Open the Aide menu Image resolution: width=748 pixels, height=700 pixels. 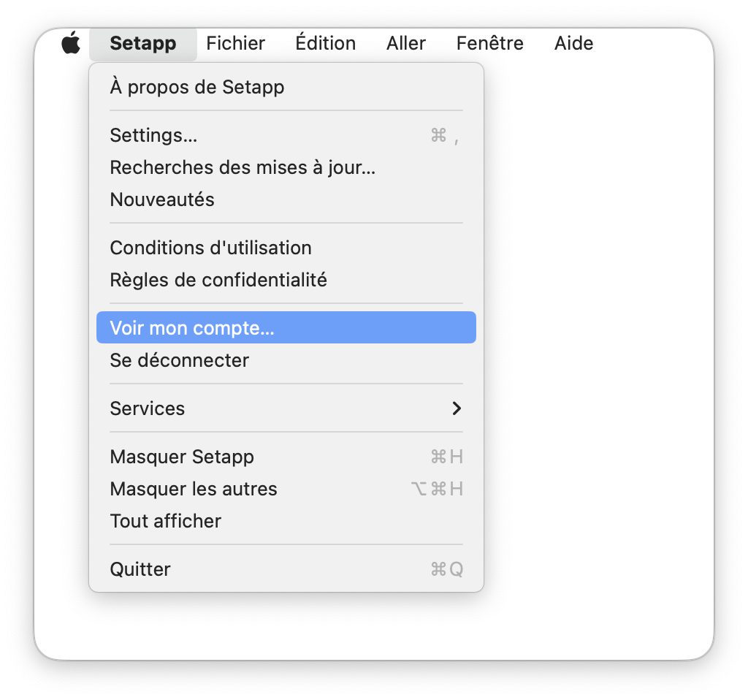(574, 43)
